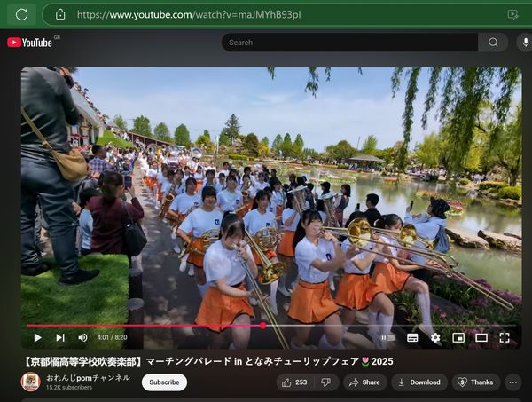Download the video

419,382
